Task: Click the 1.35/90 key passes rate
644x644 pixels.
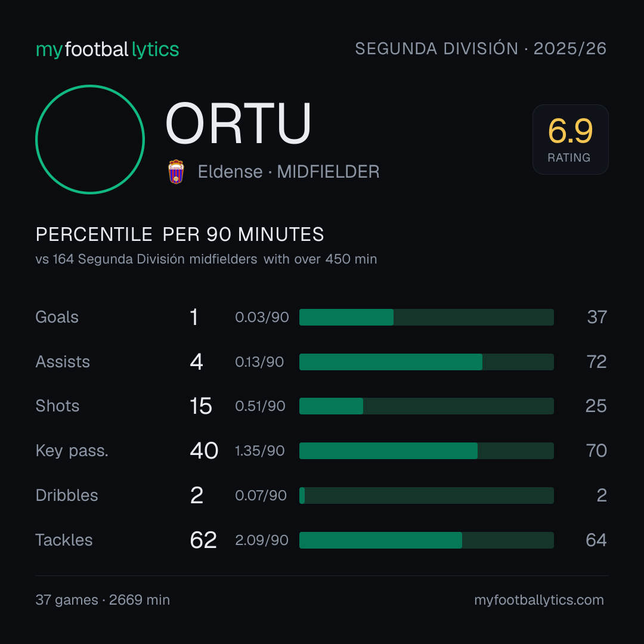Action: 259,451
